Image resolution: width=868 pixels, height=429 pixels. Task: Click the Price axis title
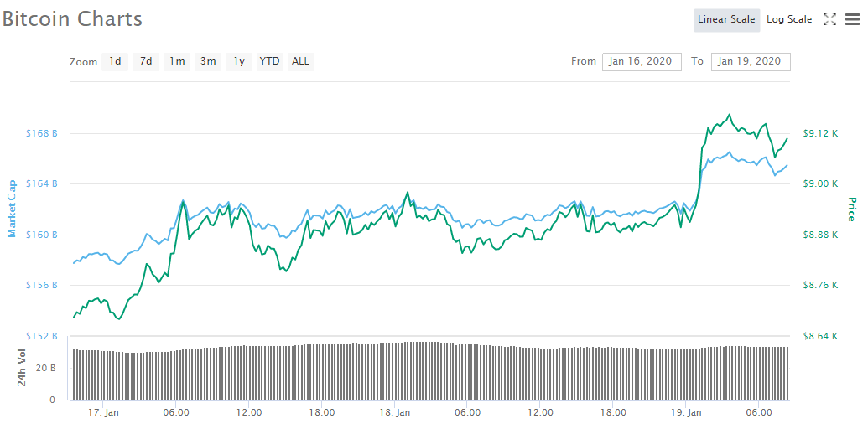point(851,209)
